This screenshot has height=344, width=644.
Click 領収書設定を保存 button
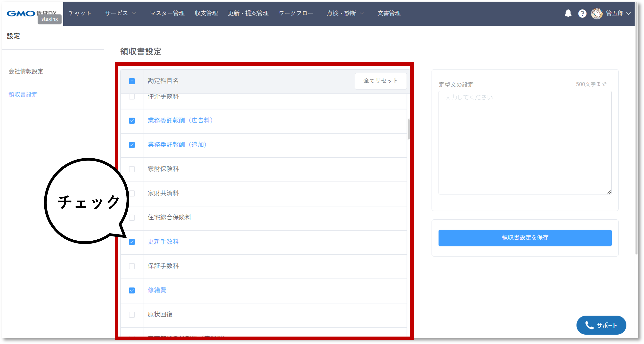coord(525,237)
